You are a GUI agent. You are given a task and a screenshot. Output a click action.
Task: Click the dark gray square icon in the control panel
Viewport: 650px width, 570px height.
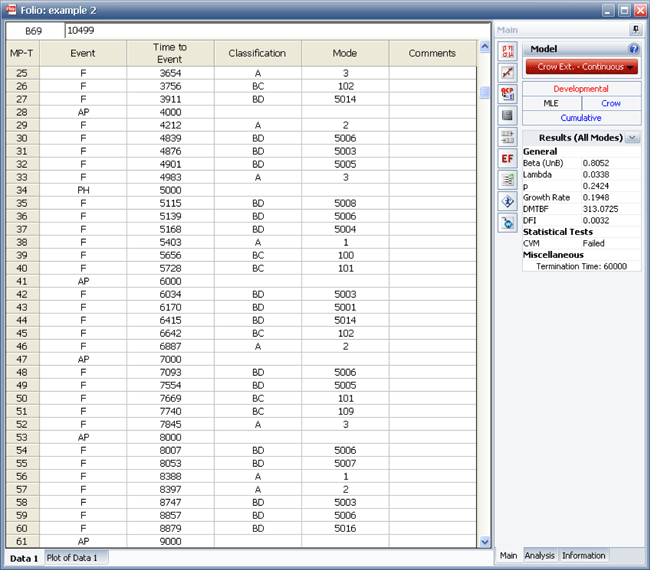507,116
